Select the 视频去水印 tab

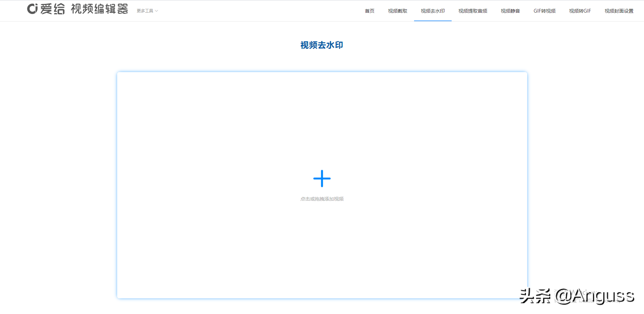433,11
